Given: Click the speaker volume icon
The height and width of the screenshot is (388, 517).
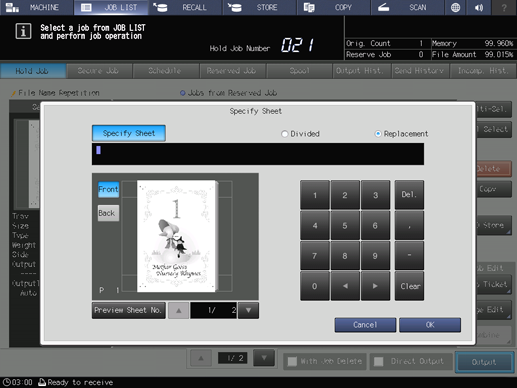Looking at the screenshot, I should tap(479, 7).
